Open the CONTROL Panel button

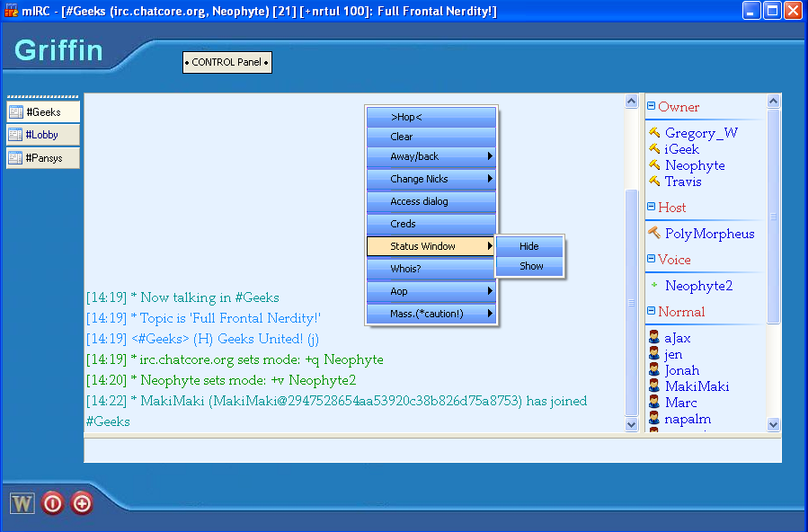pos(227,62)
